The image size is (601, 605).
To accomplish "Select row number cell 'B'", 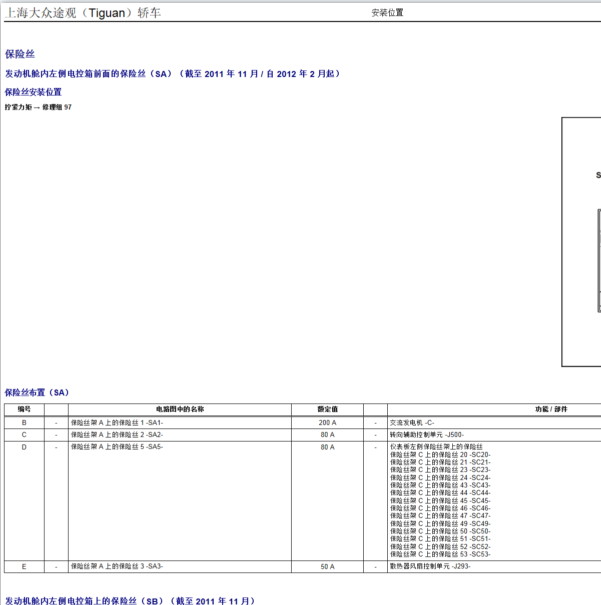I will pos(24,423).
